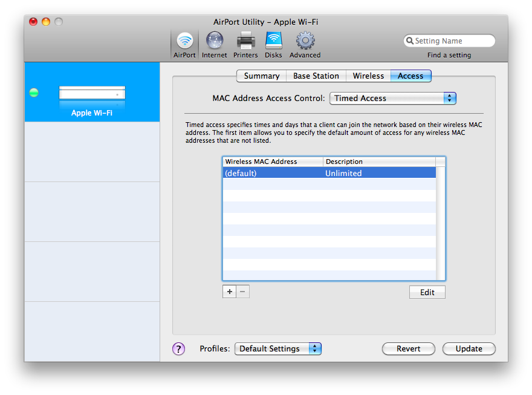Open the Advanced gear icon
The width and height of the screenshot is (532, 395).
[305, 44]
